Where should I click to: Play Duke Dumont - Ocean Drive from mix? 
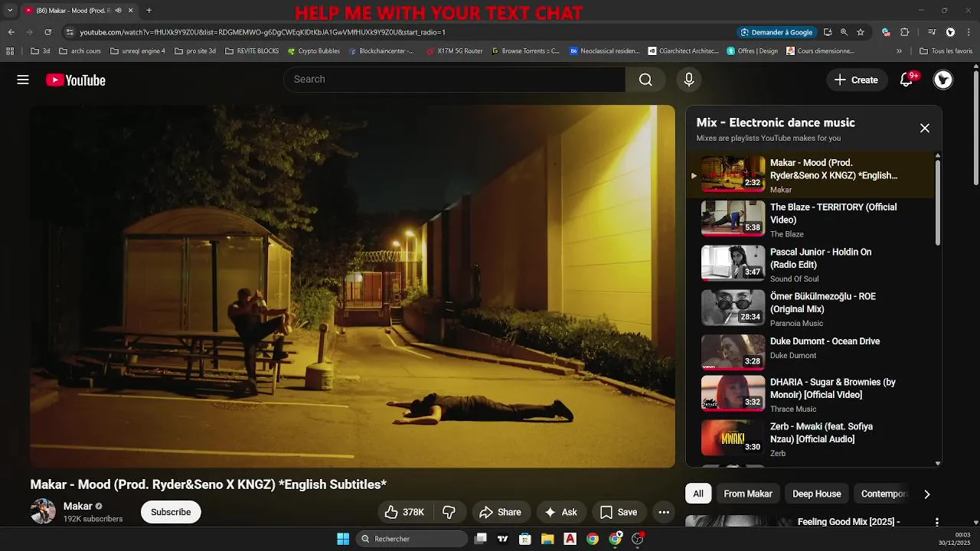point(810,352)
